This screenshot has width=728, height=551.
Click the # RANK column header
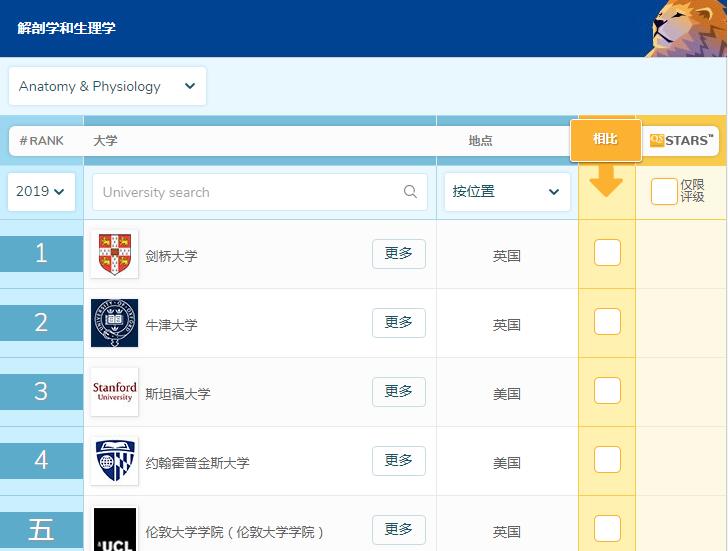click(42, 141)
